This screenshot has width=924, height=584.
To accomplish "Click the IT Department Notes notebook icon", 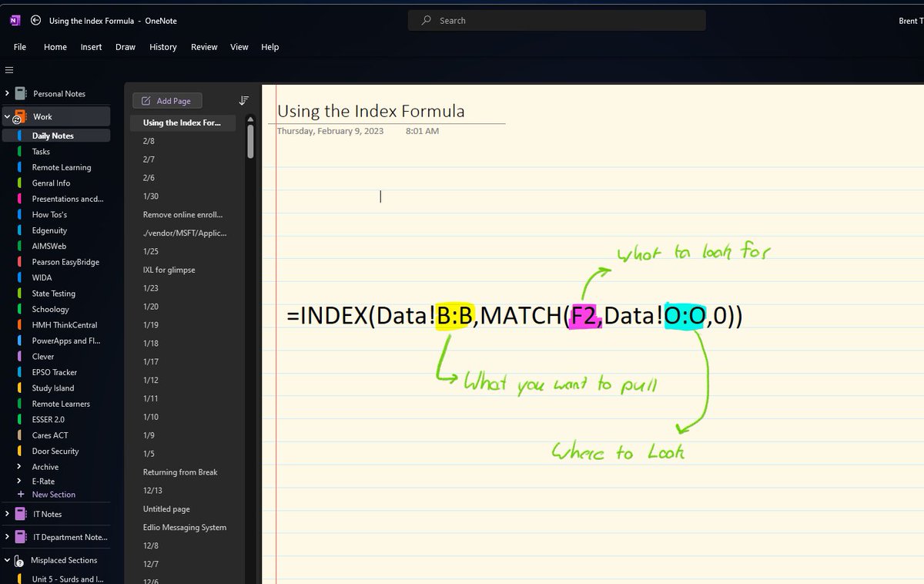I will 21,537.
